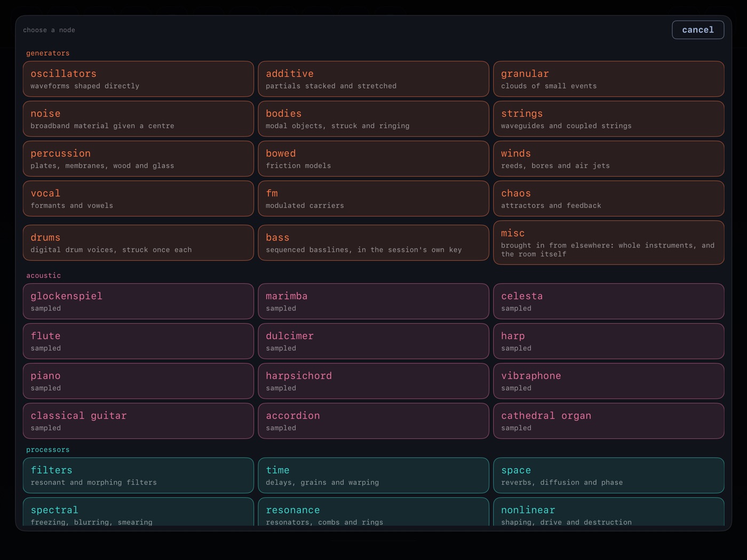Add the classical guitar node

tap(138, 421)
